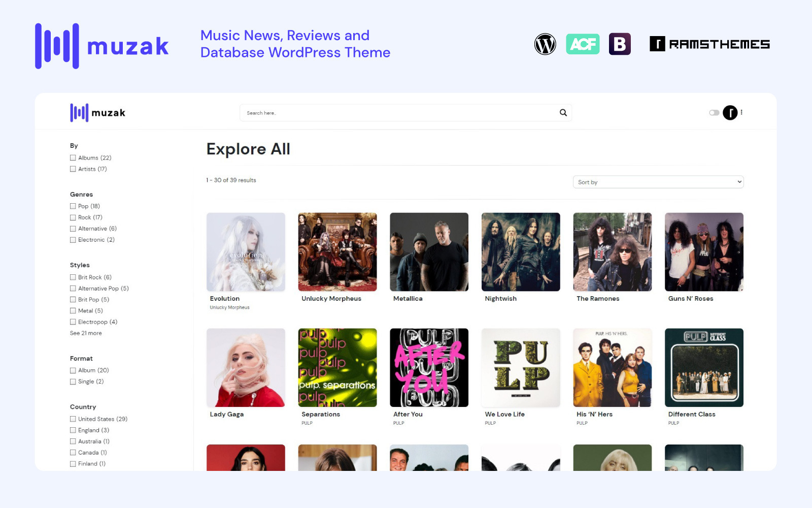The width and height of the screenshot is (812, 508).
Task: Open the three-dot options menu icon
Action: coord(742,112)
